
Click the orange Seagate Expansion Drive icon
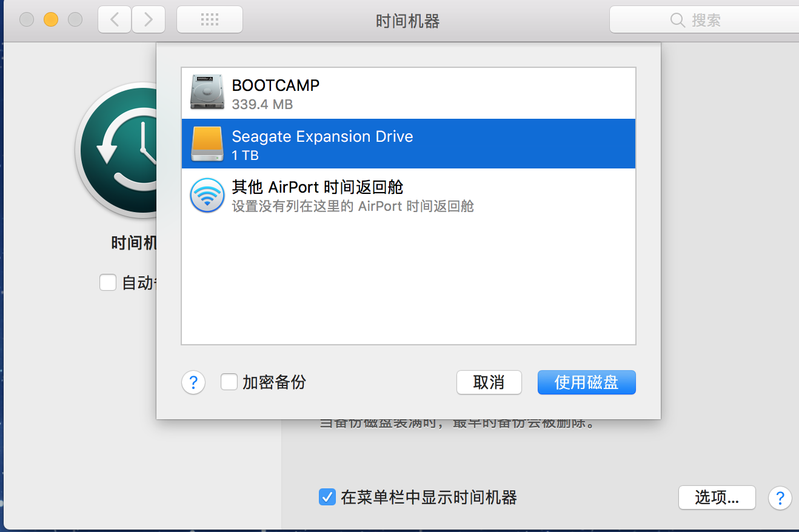[x=207, y=144]
